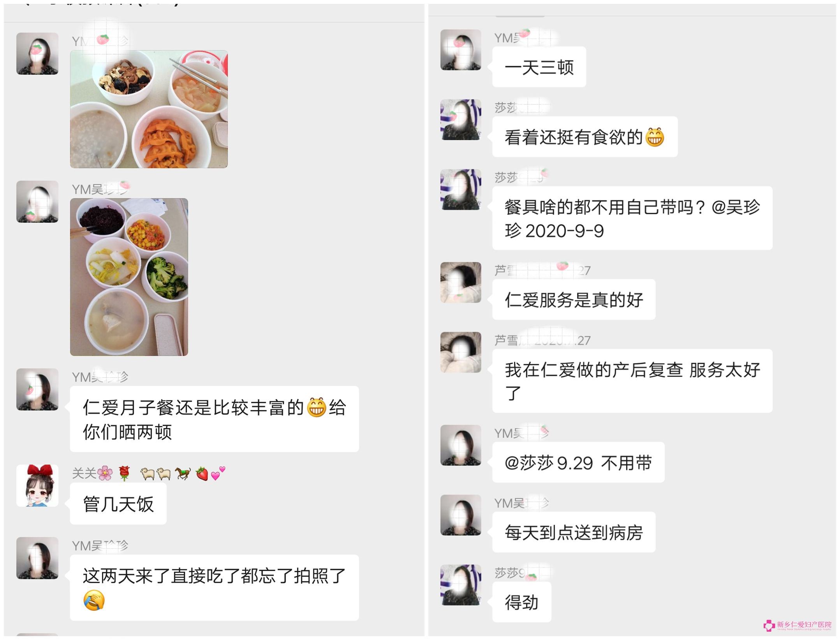The image size is (840, 640).
Task: Select the '我在仁爱做的产后复查' message bubble
Action: pos(632,381)
